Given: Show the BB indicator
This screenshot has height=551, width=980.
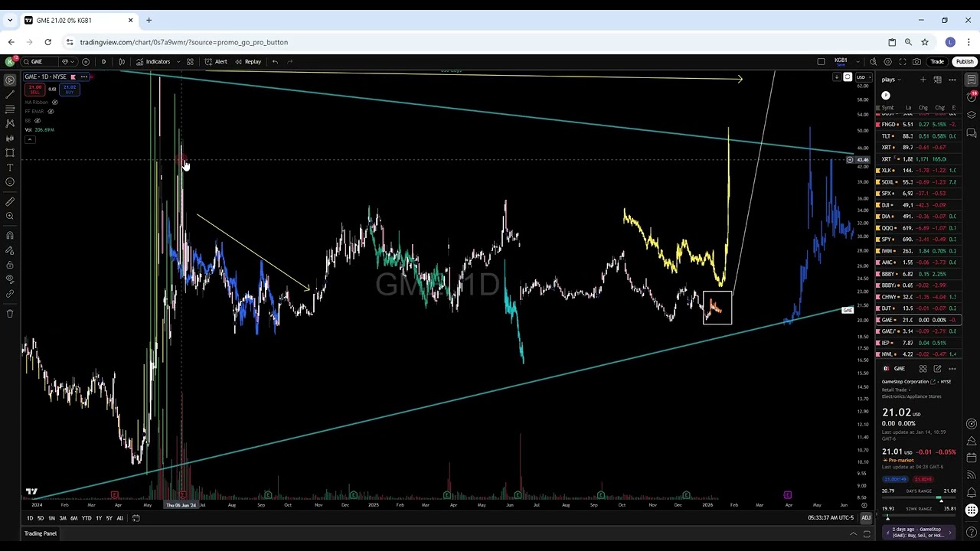Looking at the screenshot, I should tap(38, 120).
